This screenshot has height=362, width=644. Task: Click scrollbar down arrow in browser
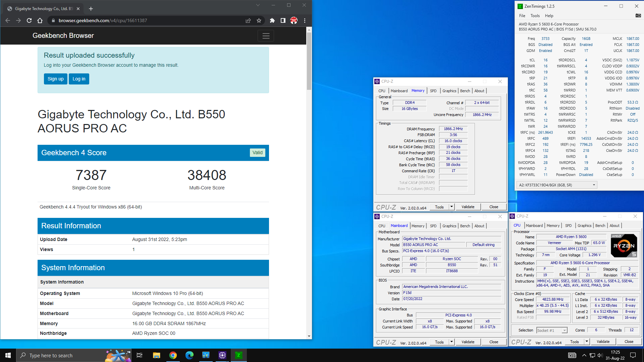pyautogui.click(x=309, y=336)
